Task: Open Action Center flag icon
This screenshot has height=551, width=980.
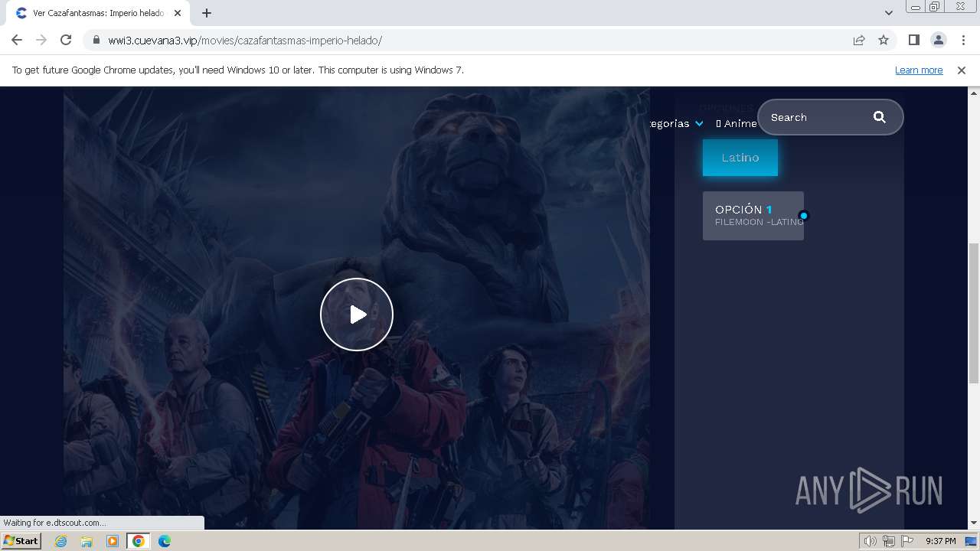Action: (907, 541)
